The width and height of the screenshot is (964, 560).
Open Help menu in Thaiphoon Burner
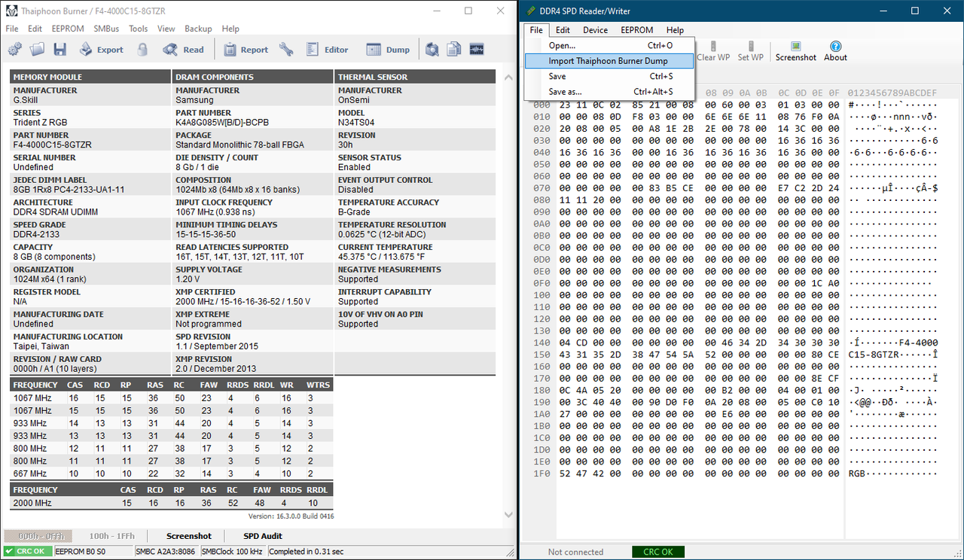pos(230,29)
